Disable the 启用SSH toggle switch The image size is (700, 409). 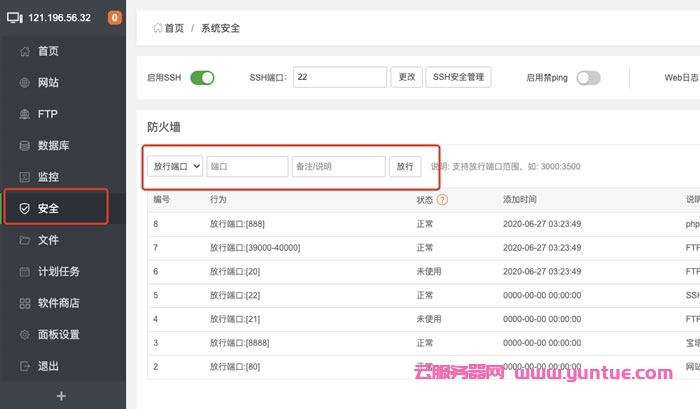202,77
